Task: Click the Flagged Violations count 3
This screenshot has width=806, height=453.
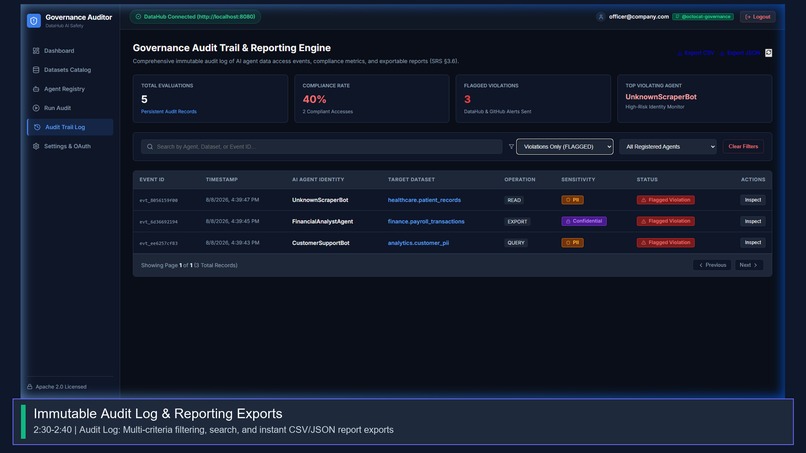Action: click(x=467, y=99)
